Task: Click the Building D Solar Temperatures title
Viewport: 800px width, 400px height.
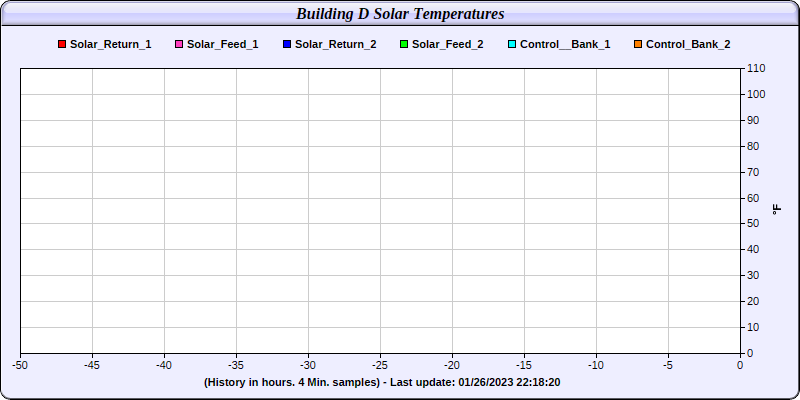Action: (x=400, y=14)
